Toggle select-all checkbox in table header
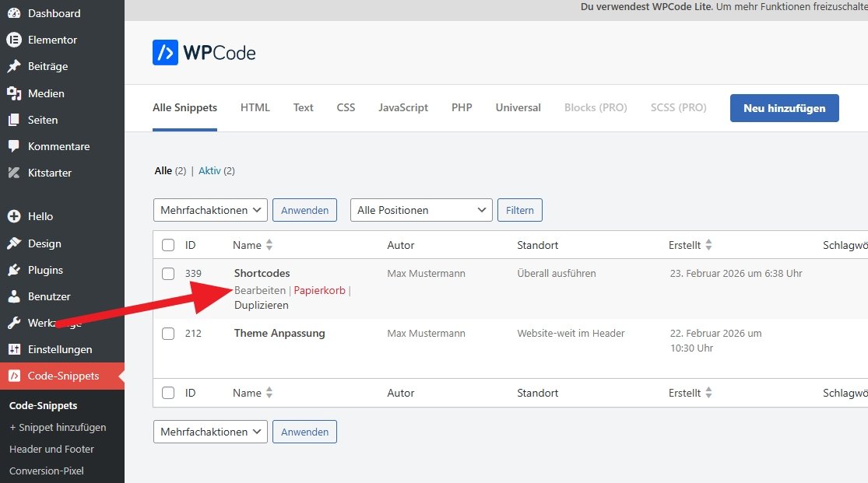Viewport: 868px width, 483px height. [168, 245]
